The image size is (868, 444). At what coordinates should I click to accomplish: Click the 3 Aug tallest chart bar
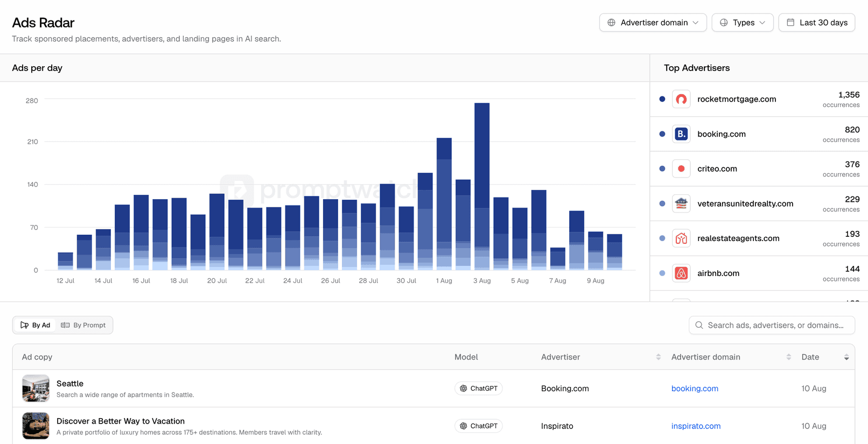[482, 186]
